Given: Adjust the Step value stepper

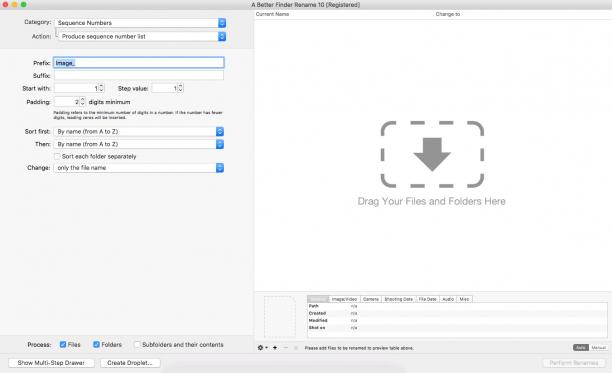Looking at the screenshot, I should click(180, 88).
